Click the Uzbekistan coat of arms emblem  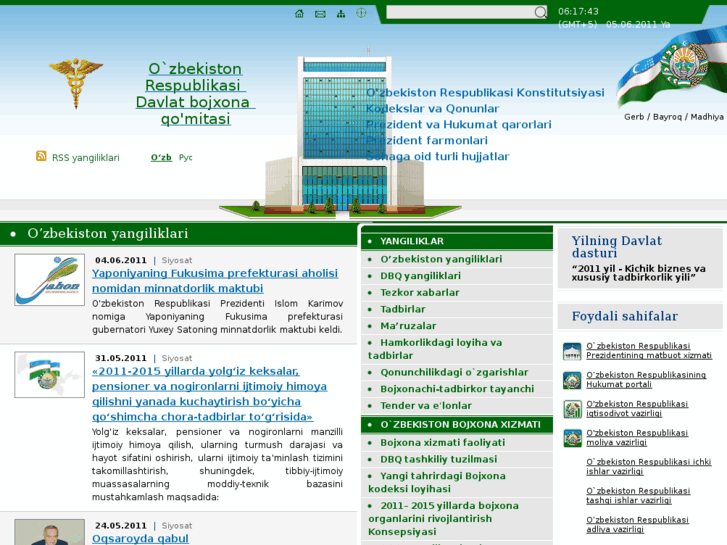[x=683, y=64]
